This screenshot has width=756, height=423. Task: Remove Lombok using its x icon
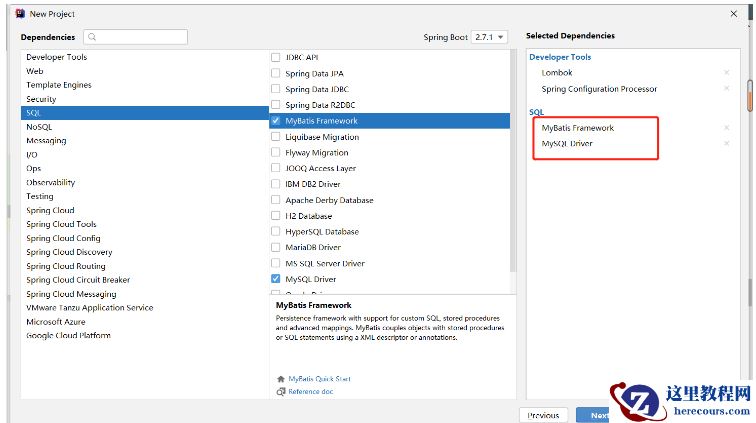point(726,73)
